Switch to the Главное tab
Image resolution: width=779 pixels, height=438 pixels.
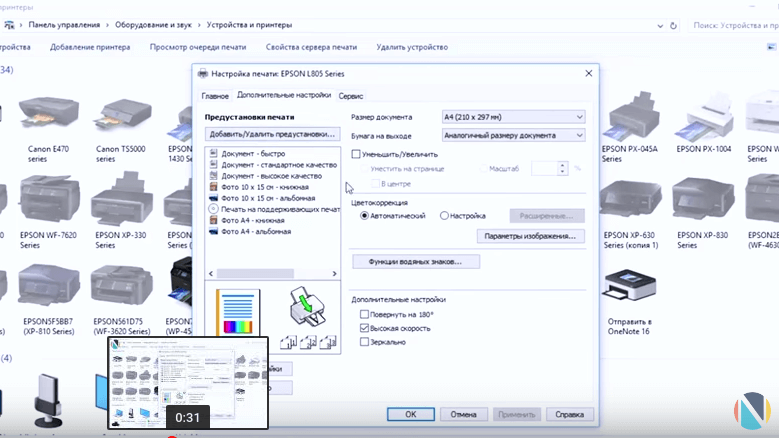click(x=215, y=96)
